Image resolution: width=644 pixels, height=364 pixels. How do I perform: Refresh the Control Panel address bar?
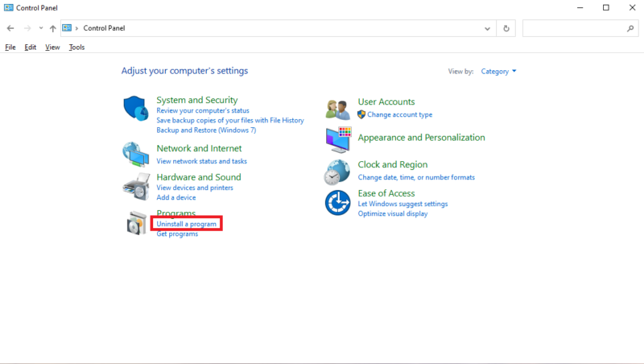pos(506,28)
